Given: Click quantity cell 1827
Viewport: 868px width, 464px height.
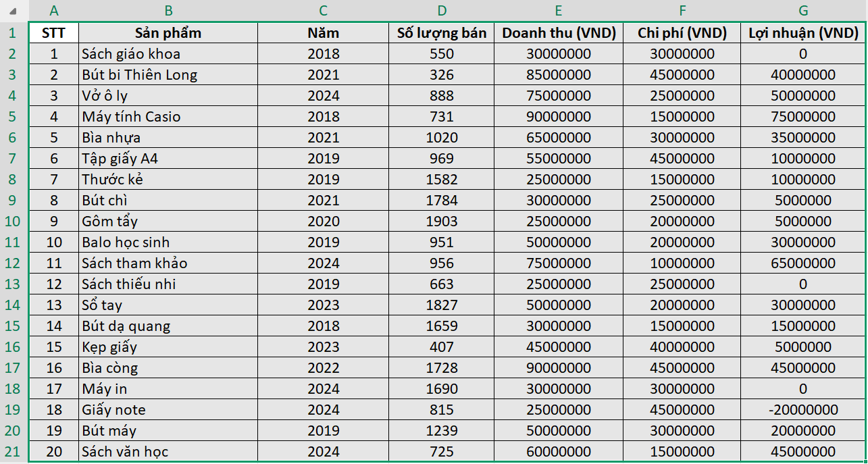Looking at the screenshot, I should 442,305.
